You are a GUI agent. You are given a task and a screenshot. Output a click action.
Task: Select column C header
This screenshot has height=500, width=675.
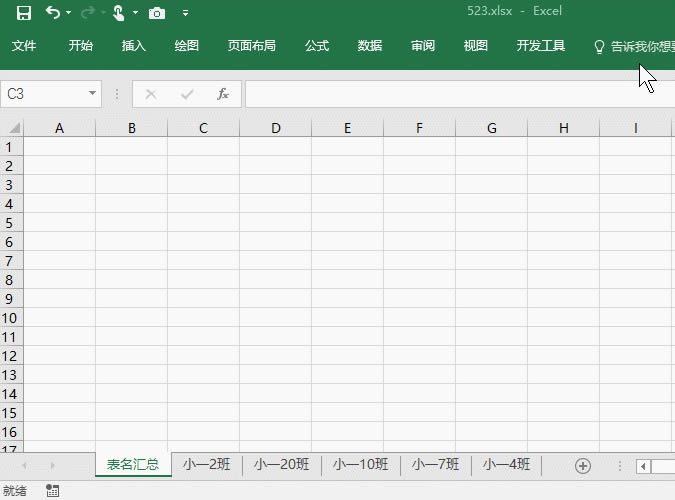tap(203, 128)
